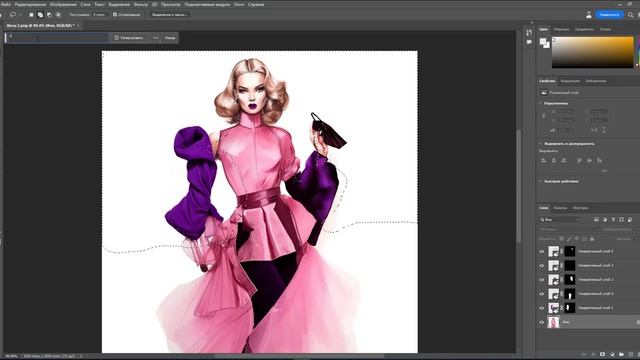640x360 pixels.
Task: Click link width and height icon
Action: tap(543, 116)
